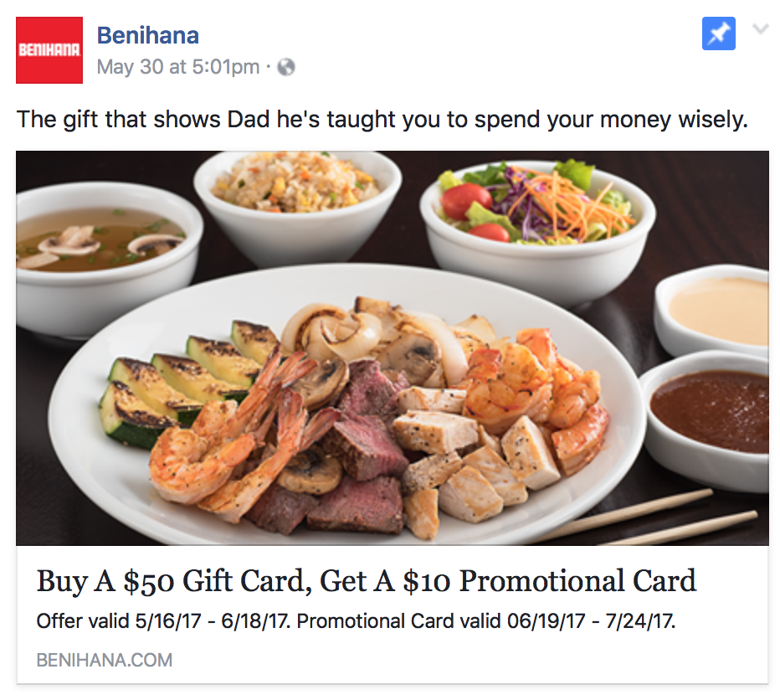
Task: Click the salad bowl with tomatoes
Action: pyautogui.click(x=537, y=229)
